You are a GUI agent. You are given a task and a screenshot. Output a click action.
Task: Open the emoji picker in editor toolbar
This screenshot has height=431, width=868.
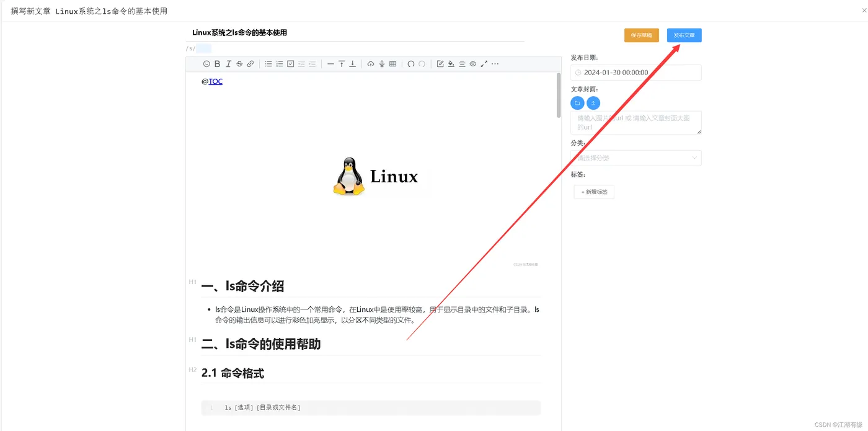click(x=206, y=64)
